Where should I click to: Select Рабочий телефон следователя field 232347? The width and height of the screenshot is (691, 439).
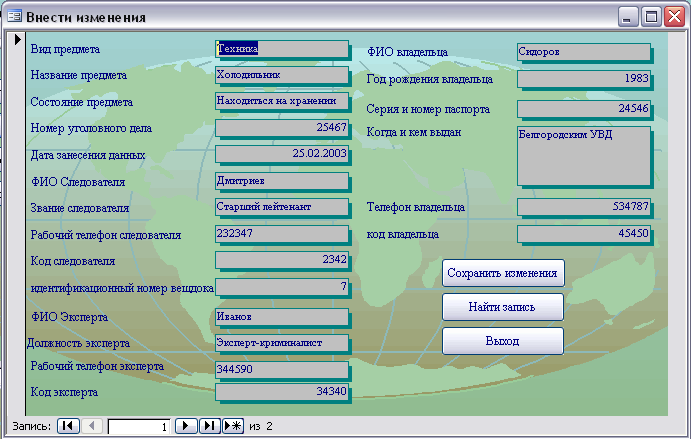[282, 233]
